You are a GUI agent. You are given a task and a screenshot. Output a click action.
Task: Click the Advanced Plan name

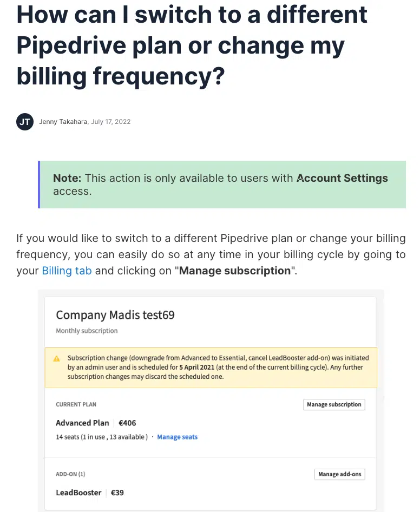82,423
